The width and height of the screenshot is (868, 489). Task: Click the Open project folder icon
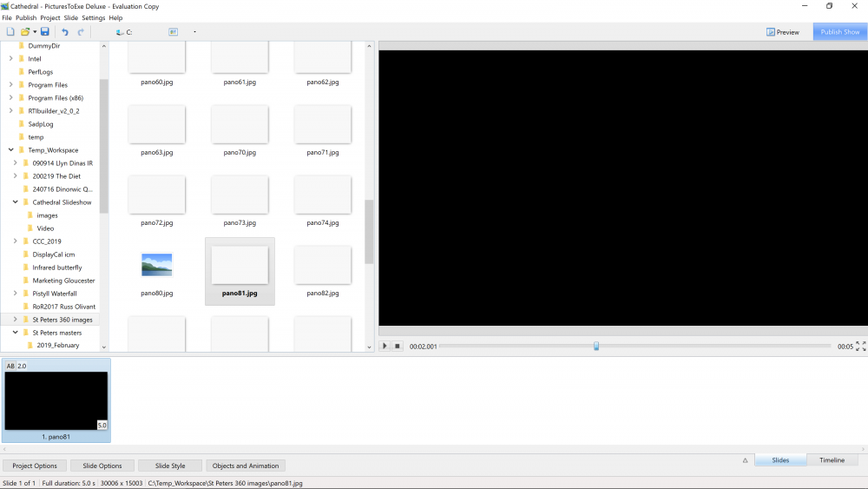(26, 32)
